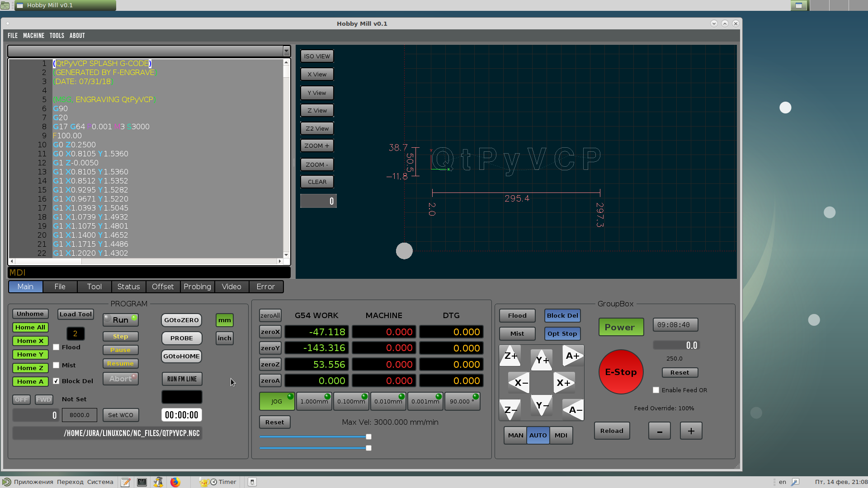Open the MACHINE menu
Viewport: 868px width, 488px height.
[34, 36]
